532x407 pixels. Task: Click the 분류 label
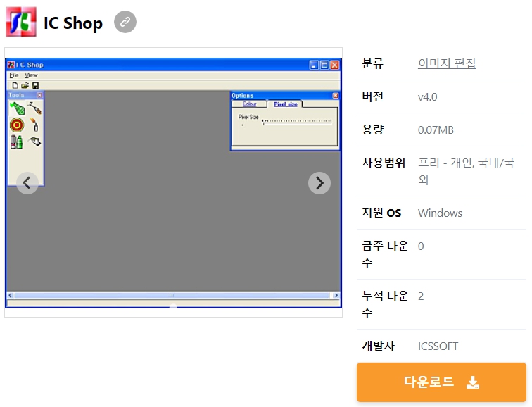pos(372,63)
